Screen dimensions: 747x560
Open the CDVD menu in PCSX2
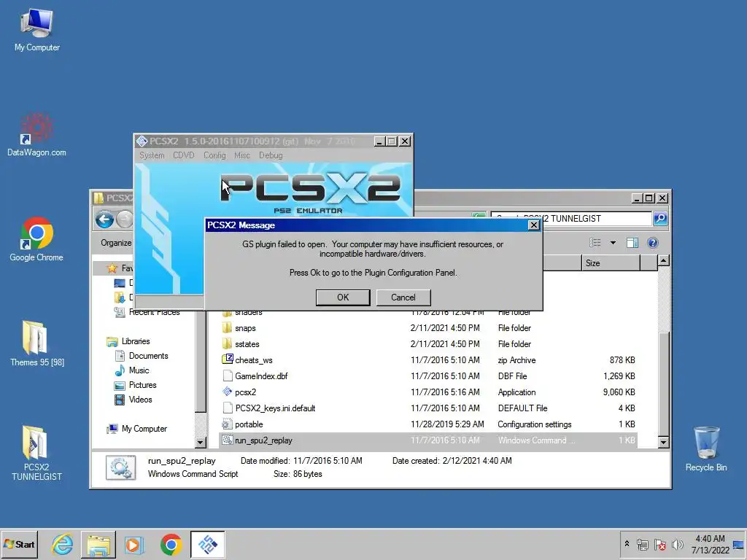tap(183, 155)
